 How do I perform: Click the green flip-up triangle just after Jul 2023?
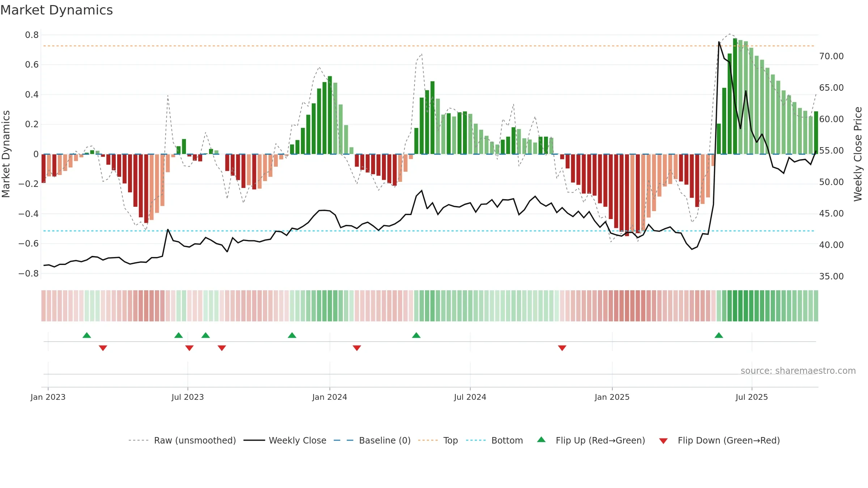[x=205, y=335]
